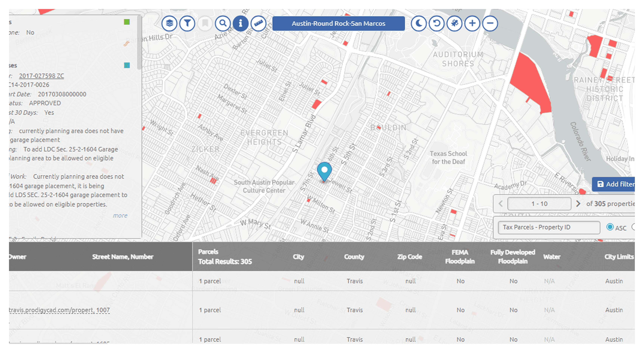Click the magnifier search icon
644x358 pixels.
click(223, 24)
